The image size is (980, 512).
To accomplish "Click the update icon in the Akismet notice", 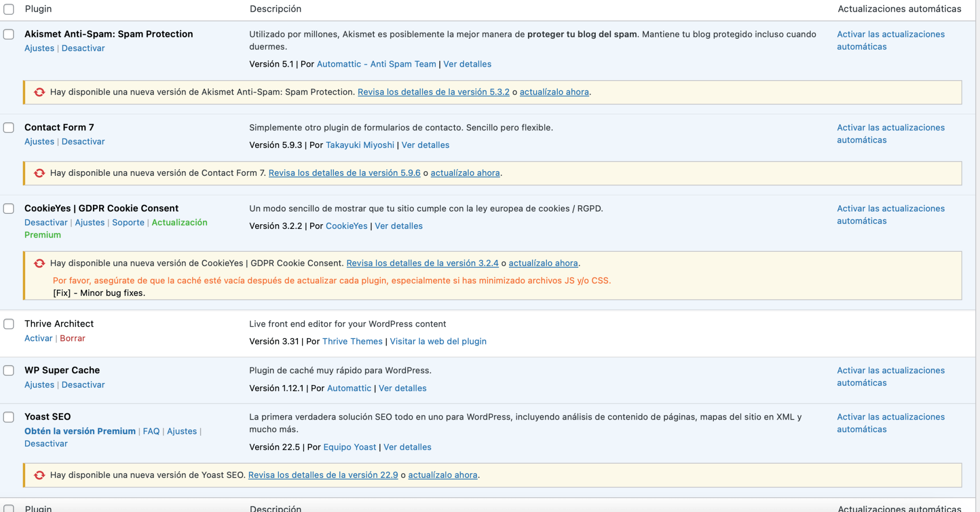I will [39, 92].
